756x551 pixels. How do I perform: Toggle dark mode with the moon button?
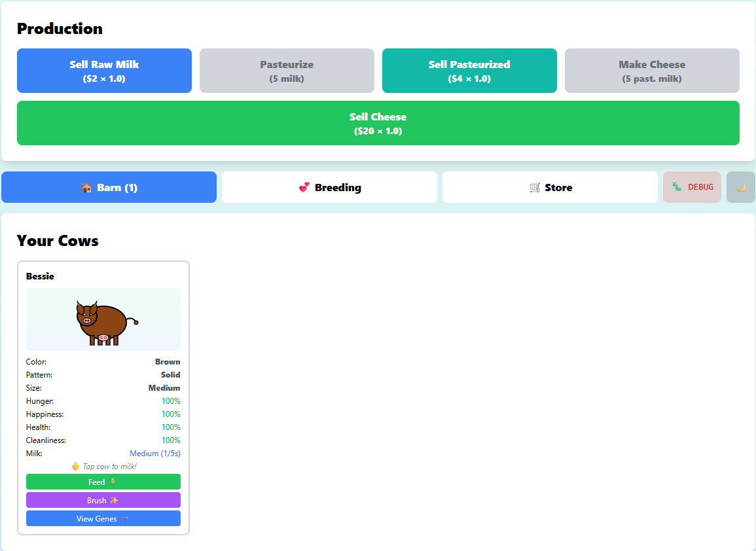(740, 187)
